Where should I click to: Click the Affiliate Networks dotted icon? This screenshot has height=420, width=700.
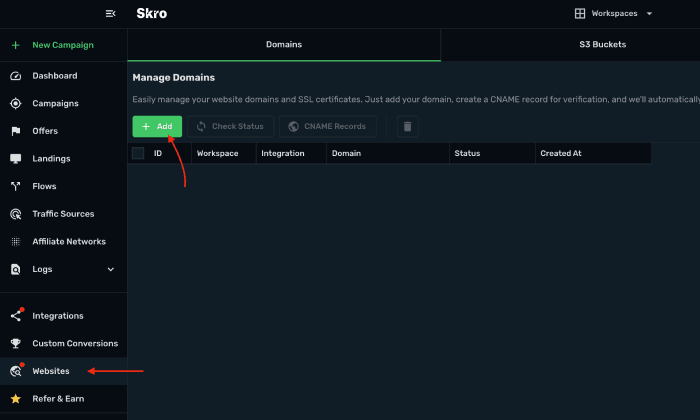point(16,241)
